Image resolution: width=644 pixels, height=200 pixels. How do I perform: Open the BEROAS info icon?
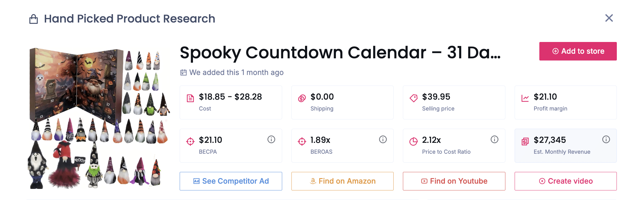click(x=383, y=140)
